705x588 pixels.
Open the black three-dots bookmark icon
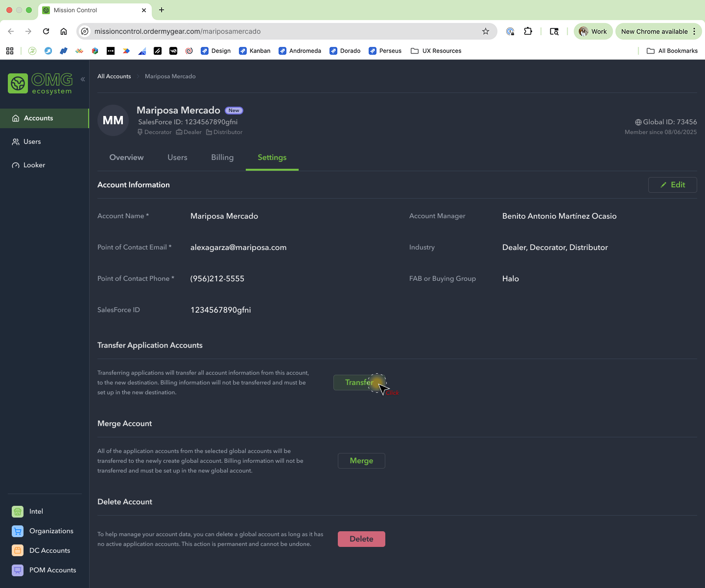point(111,51)
